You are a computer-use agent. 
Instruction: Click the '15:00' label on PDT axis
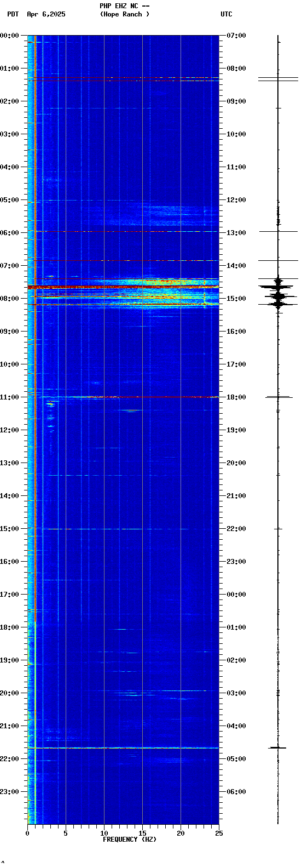pos(9,529)
